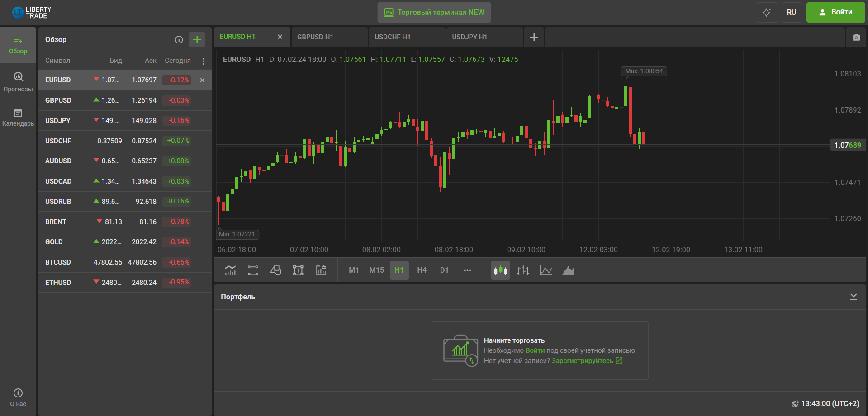Add a new symbol with green plus
This screenshot has width=868, height=416.
pyautogui.click(x=197, y=40)
